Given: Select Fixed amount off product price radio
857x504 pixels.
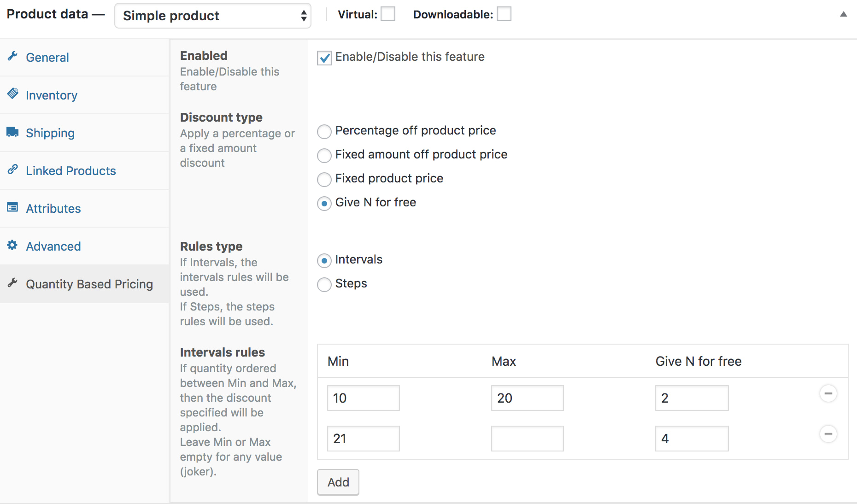Looking at the screenshot, I should 324,155.
